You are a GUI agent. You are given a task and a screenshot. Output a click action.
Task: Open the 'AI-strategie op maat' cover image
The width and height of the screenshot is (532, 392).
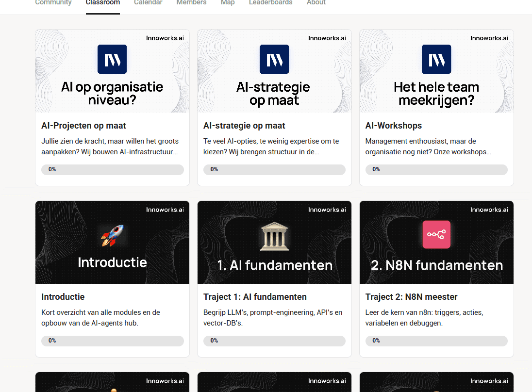tap(274, 71)
